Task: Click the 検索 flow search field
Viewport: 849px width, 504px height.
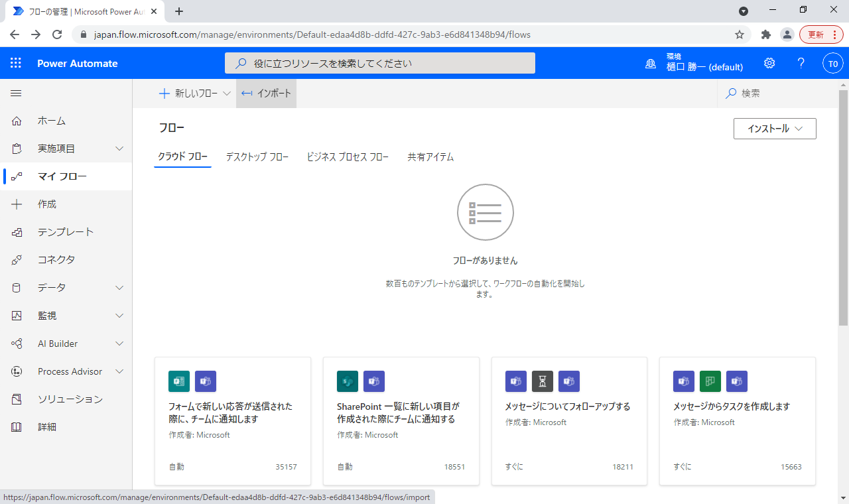Action: [x=777, y=94]
